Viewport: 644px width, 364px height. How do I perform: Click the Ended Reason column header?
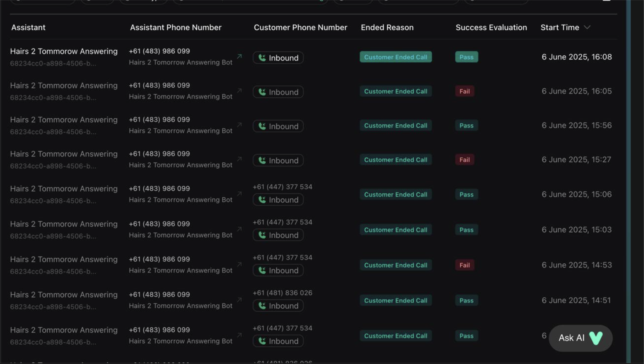pos(387,27)
